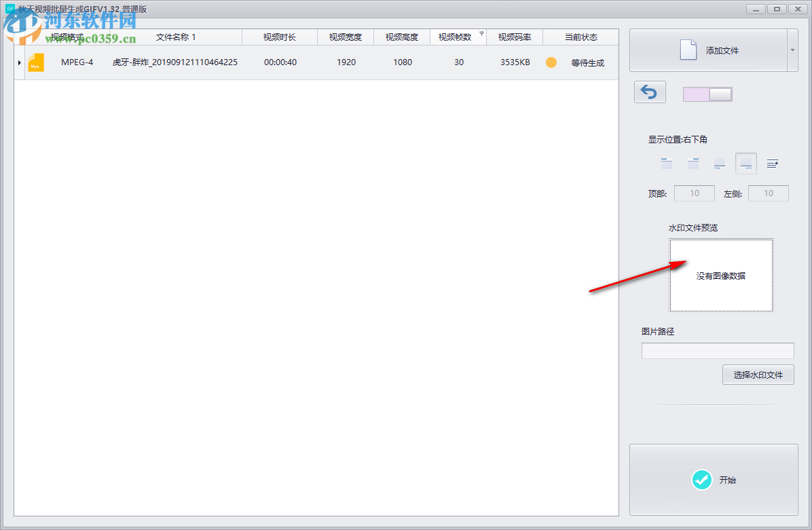This screenshot has width=812, height=530.
Task: Click the 添加文件 (add file) button
Action: pyautogui.click(x=708, y=50)
